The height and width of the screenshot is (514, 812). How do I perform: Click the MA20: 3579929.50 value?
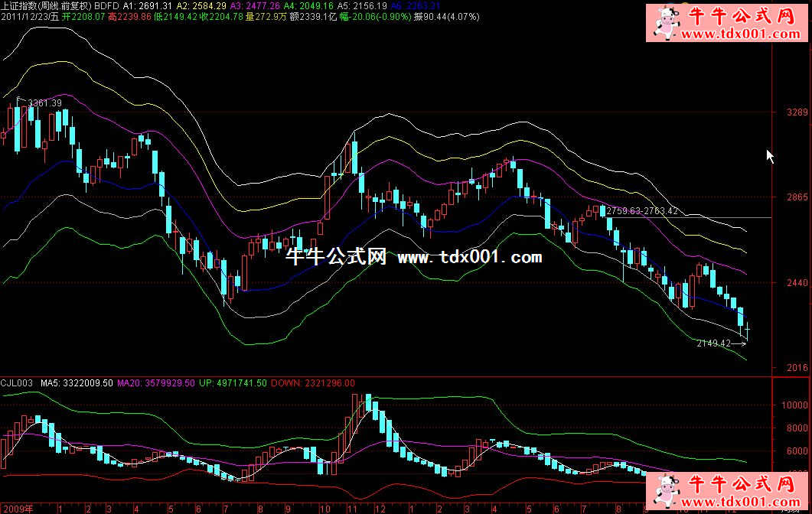(156, 383)
